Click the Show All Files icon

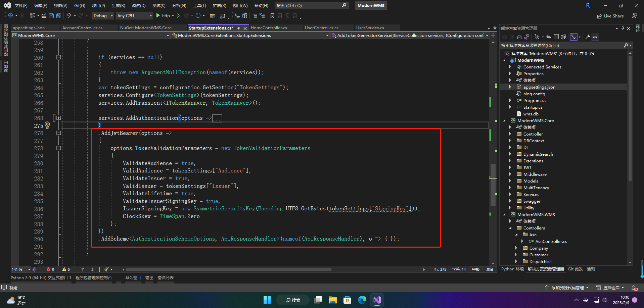(563, 37)
